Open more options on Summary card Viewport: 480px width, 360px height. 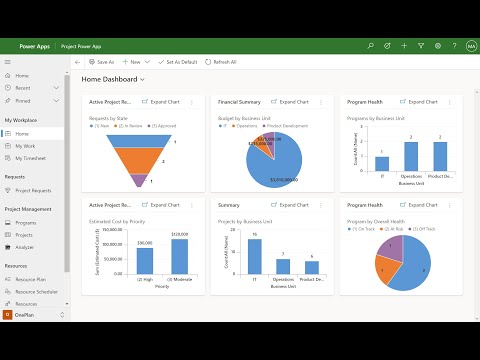[x=321, y=205]
